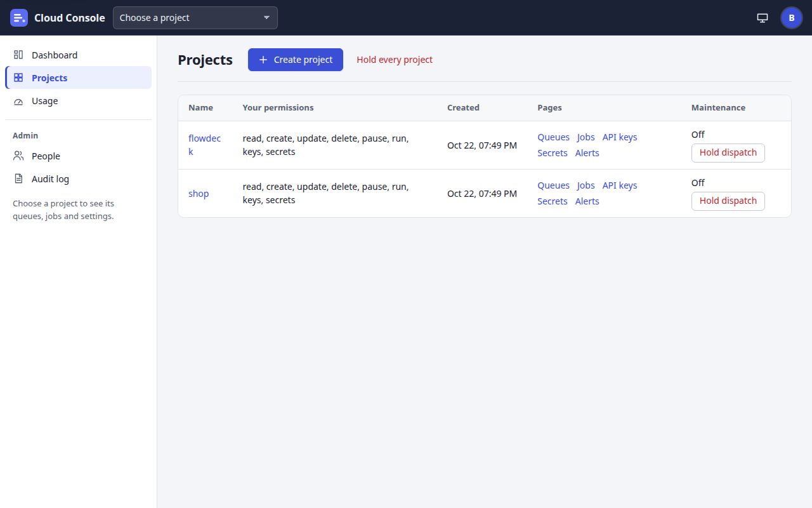The height and width of the screenshot is (508, 812).
Task: Open Queues for shop
Action: [554, 185]
